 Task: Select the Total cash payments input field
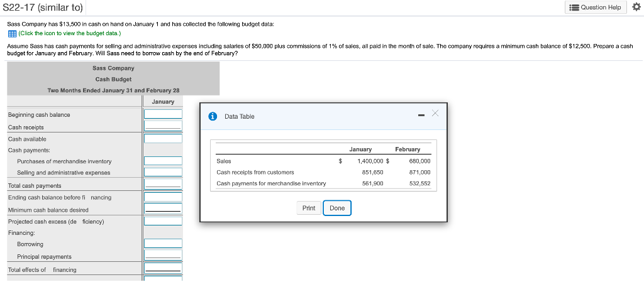point(163,185)
